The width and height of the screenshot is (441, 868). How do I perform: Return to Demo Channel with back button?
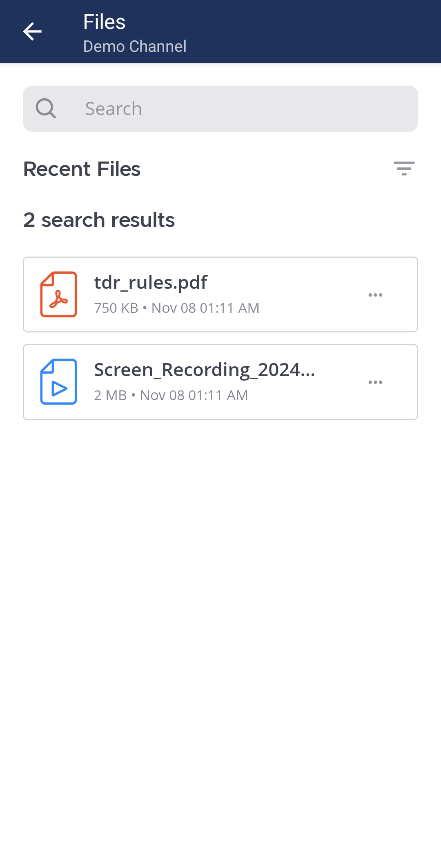coord(32,31)
